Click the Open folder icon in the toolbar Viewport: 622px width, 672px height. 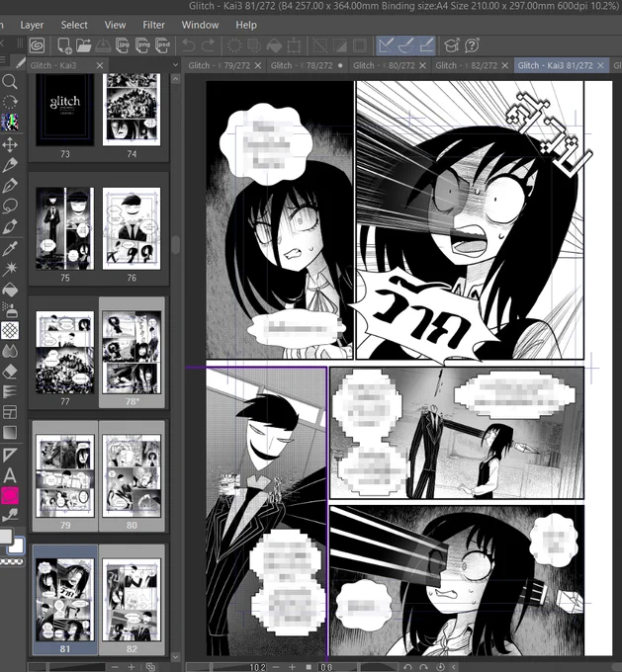[84, 45]
